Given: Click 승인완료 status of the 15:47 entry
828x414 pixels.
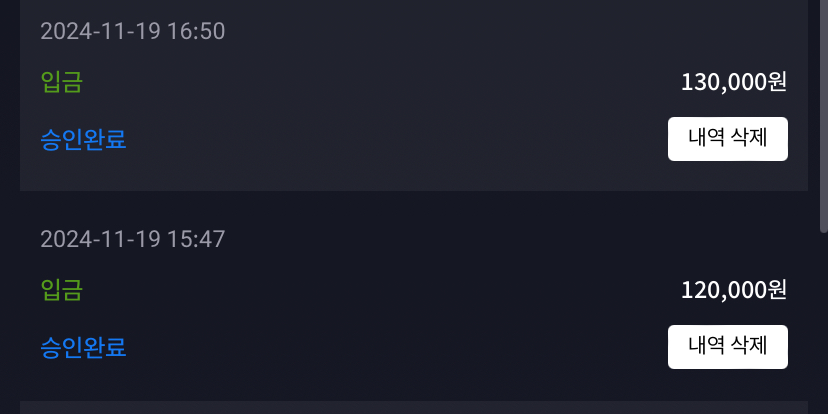Looking at the screenshot, I should pos(83,347).
